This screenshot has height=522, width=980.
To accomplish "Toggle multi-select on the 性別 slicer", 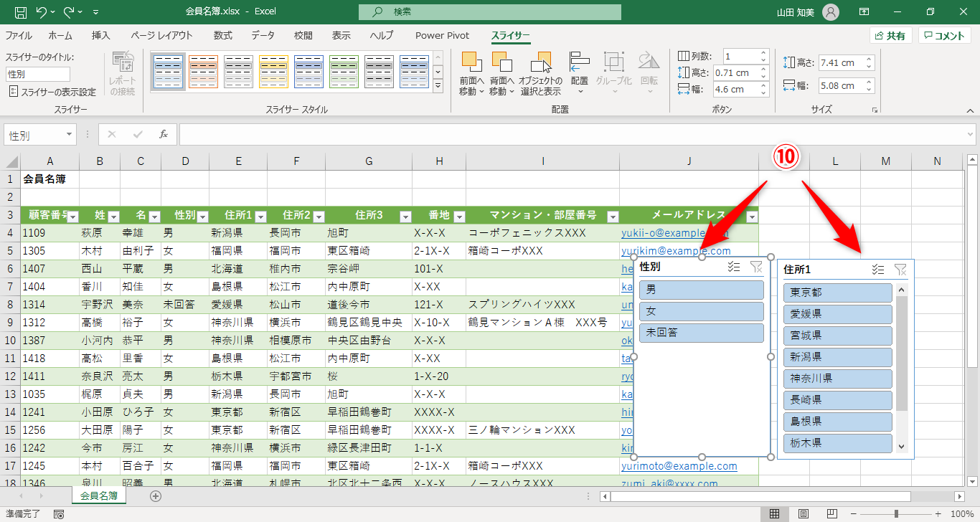I will tap(733, 267).
